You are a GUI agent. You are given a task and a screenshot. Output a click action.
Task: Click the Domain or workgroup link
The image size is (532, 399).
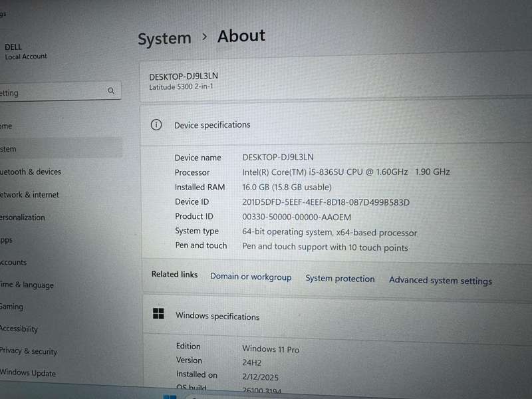251,277
